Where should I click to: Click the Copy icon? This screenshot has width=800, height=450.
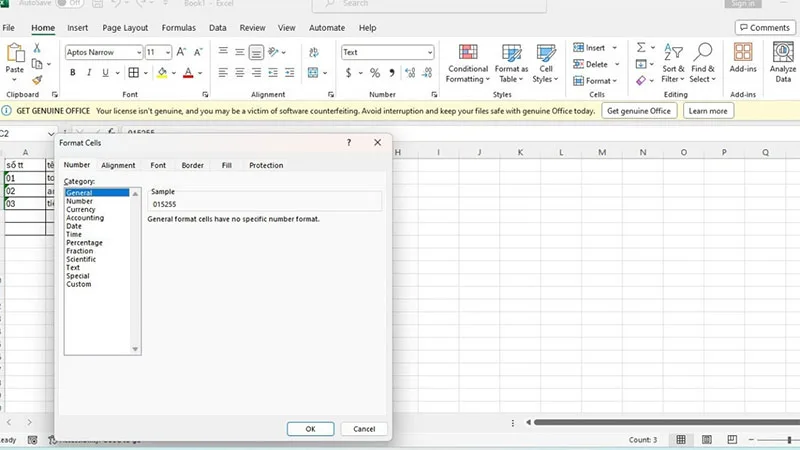click(37, 64)
